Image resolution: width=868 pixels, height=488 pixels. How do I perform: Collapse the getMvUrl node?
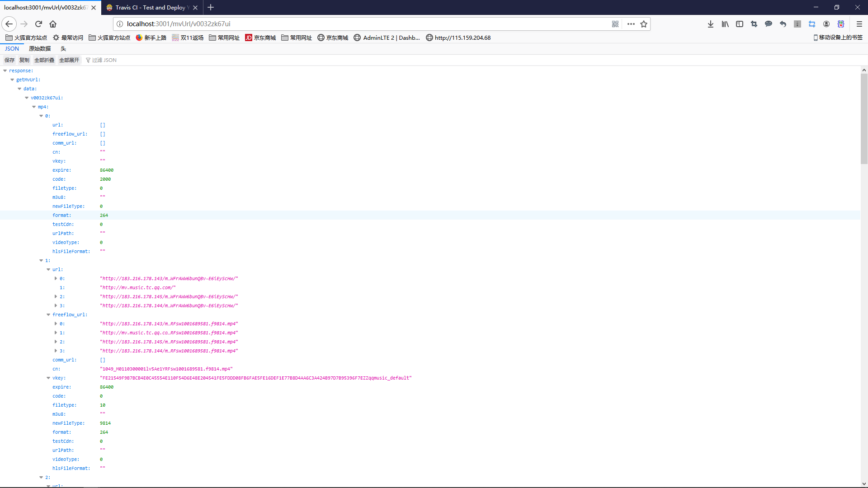pyautogui.click(x=12, y=80)
